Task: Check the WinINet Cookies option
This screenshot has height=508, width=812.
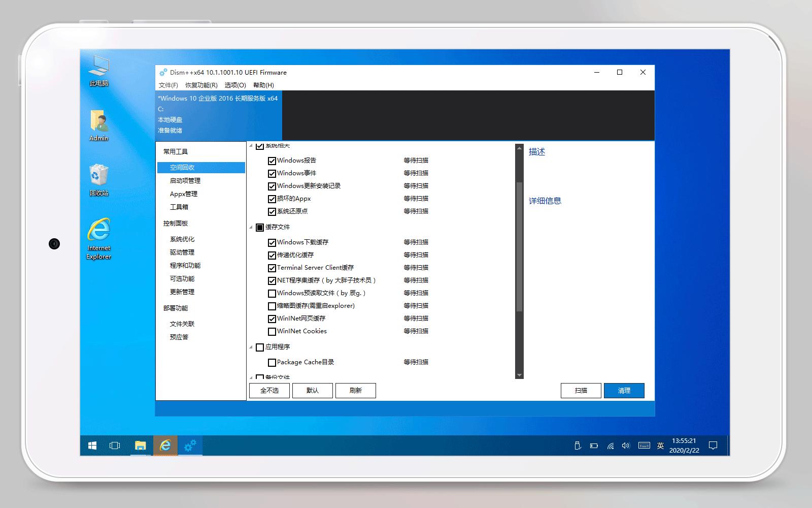Action: [272, 331]
